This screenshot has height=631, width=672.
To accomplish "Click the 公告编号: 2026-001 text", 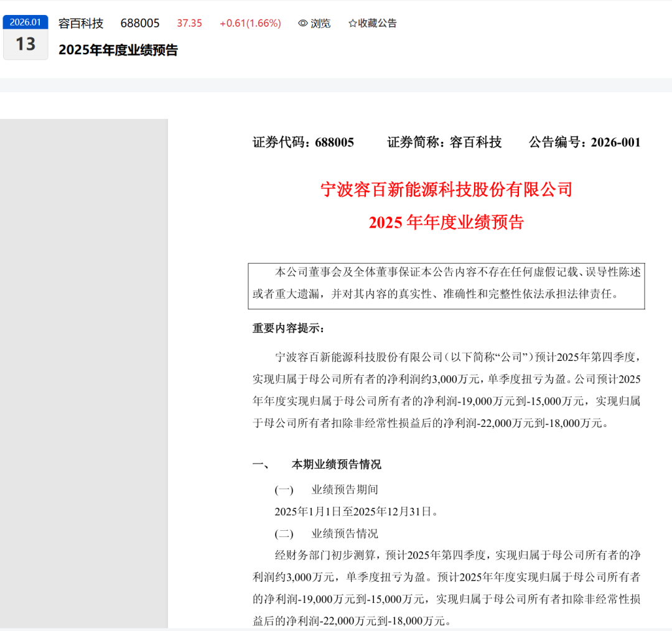I will [584, 143].
